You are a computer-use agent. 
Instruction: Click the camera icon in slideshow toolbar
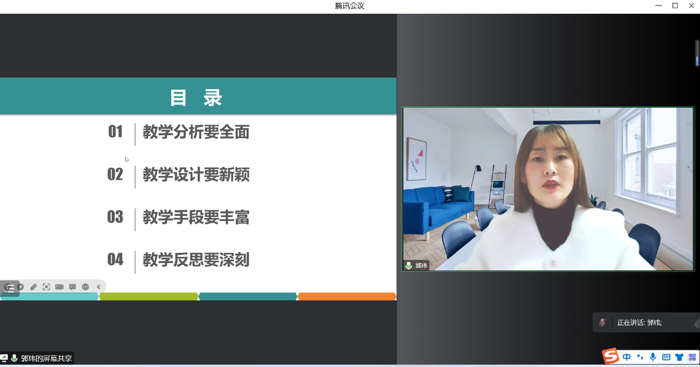point(59,287)
